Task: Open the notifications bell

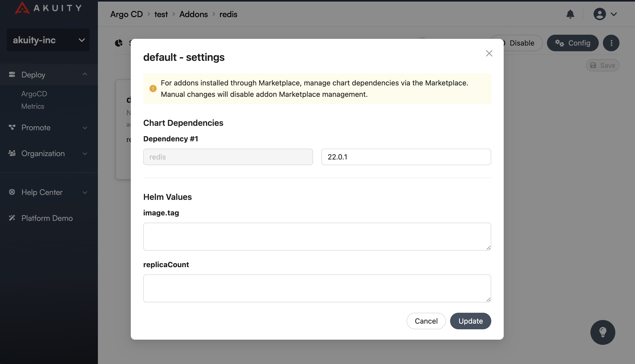Action: (570, 14)
